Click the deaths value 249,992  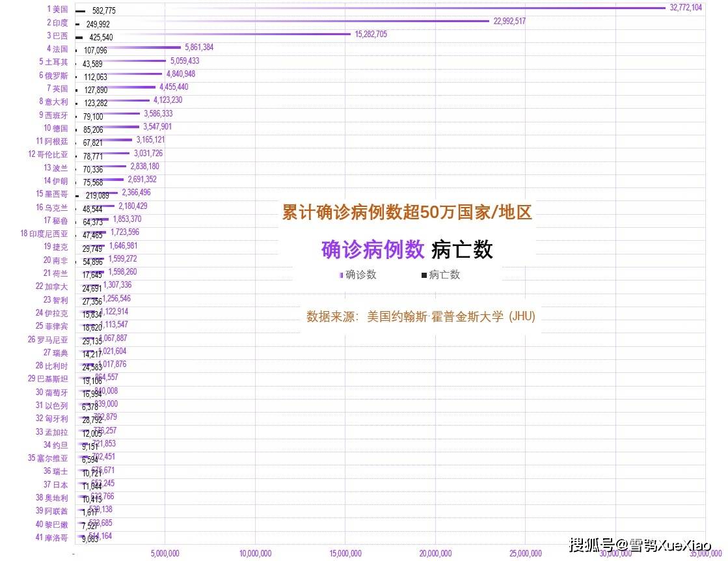pyautogui.click(x=98, y=24)
